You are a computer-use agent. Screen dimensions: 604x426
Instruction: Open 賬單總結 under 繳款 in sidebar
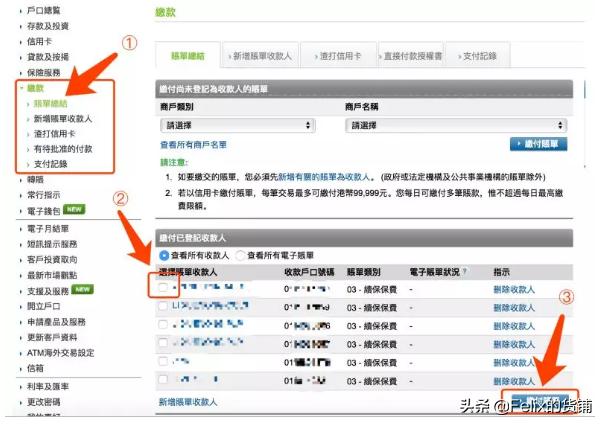coord(50,104)
